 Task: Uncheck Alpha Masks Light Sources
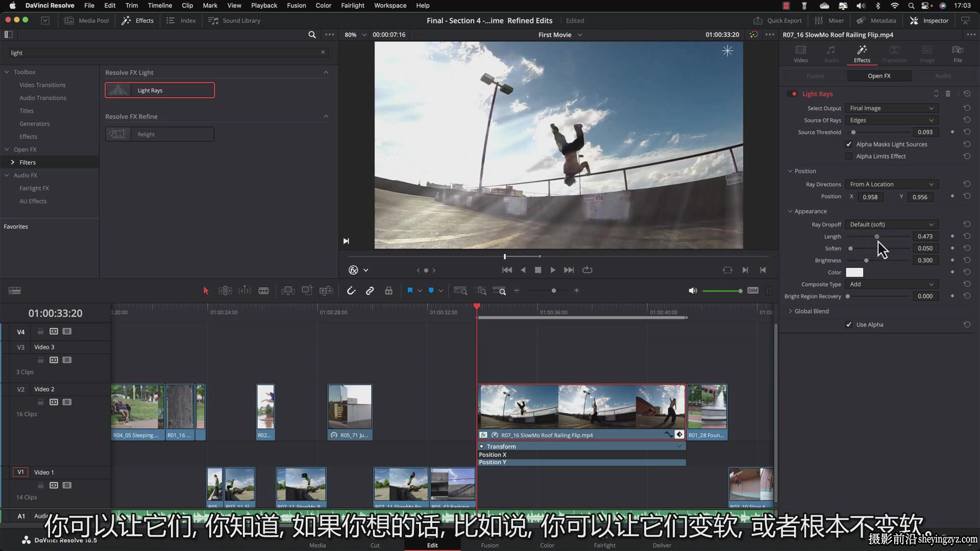(849, 144)
